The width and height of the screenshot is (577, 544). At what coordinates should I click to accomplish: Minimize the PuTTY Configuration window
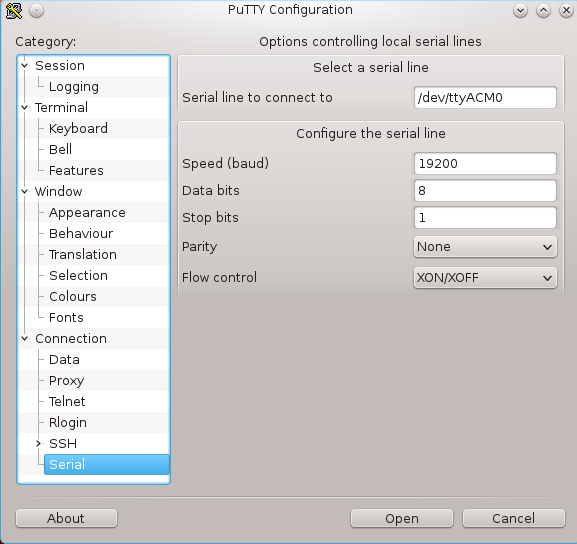click(x=520, y=11)
